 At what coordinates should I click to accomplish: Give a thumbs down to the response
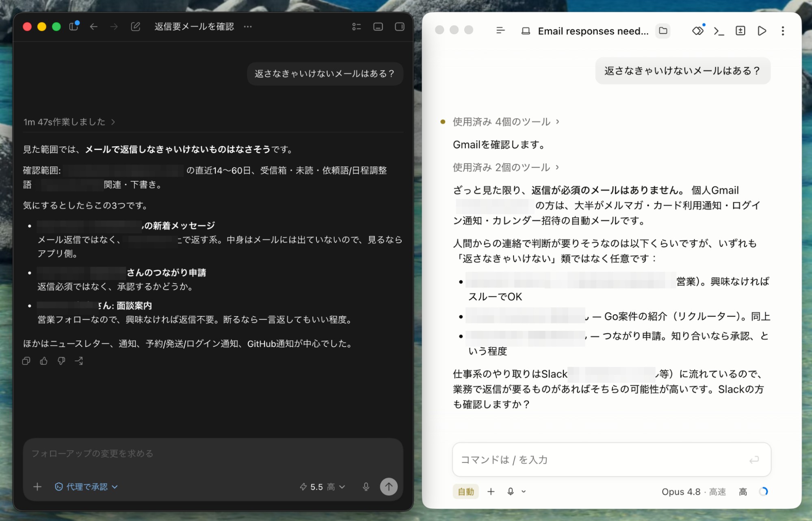(61, 361)
